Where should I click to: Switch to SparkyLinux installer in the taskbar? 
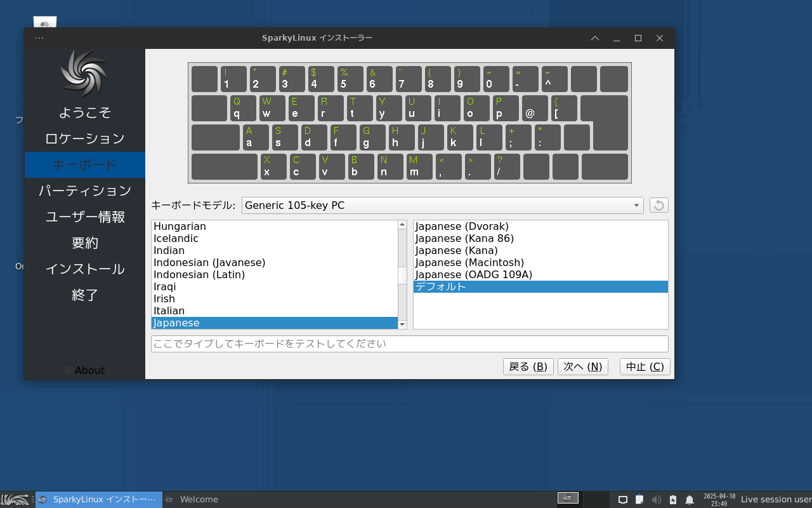coord(98,500)
